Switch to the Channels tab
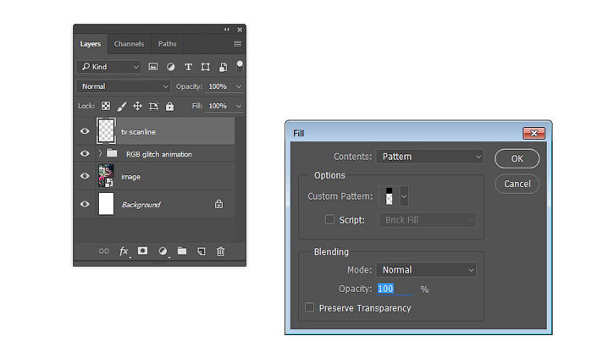The width and height of the screenshot is (614, 364). coord(129,44)
